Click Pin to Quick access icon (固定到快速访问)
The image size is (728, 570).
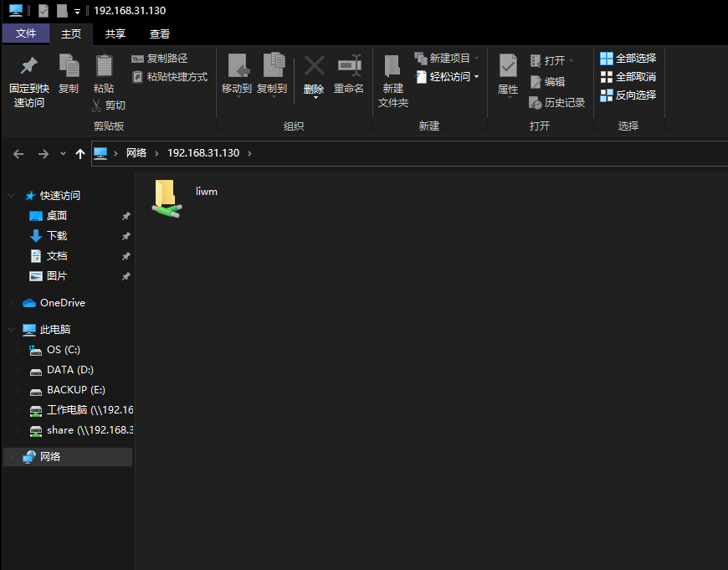pos(29,65)
